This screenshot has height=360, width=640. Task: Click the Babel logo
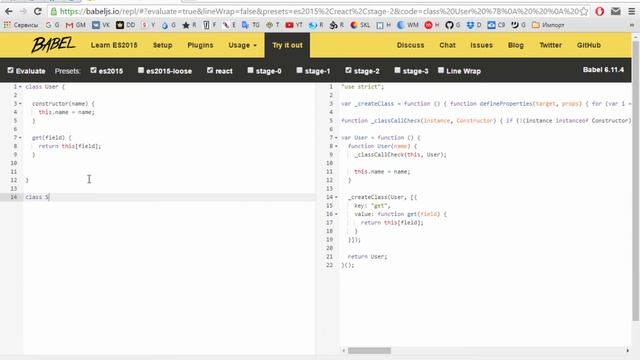click(53, 44)
